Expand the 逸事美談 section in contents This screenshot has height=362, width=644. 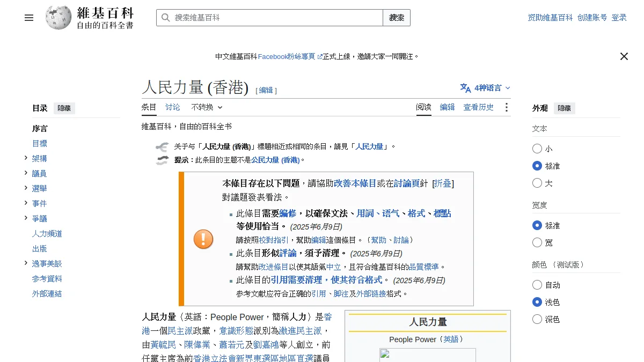click(x=26, y=263)
